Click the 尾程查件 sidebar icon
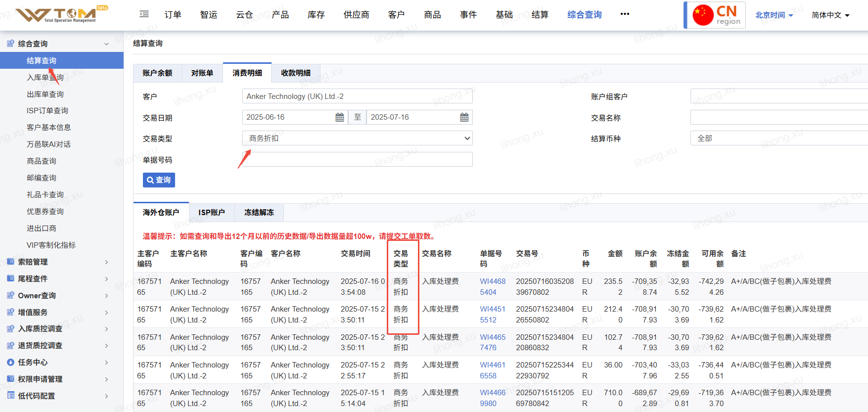 click(10, 278)
